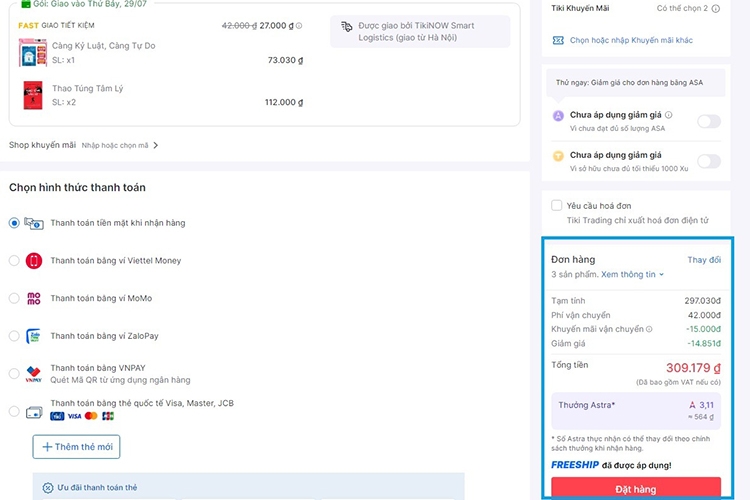Click info icon beside Khuyến mãi vận chuyển
Screen dimensions: 750x500
[x=649, y=329]
